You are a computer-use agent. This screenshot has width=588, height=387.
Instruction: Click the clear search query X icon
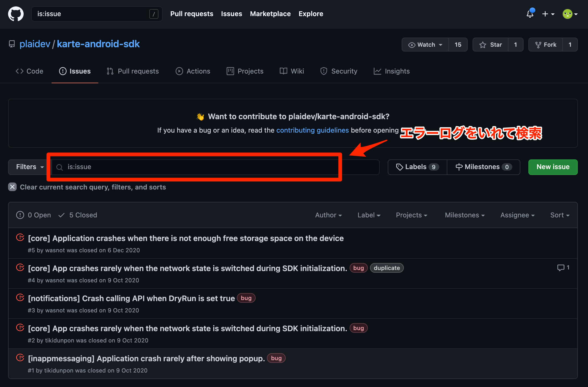(12, 187)
